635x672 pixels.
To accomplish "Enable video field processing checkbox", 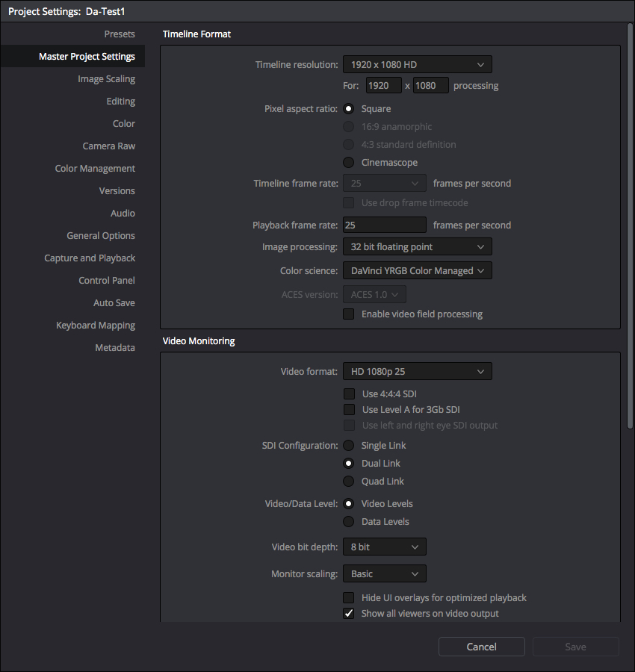I will tap(349, 314).
